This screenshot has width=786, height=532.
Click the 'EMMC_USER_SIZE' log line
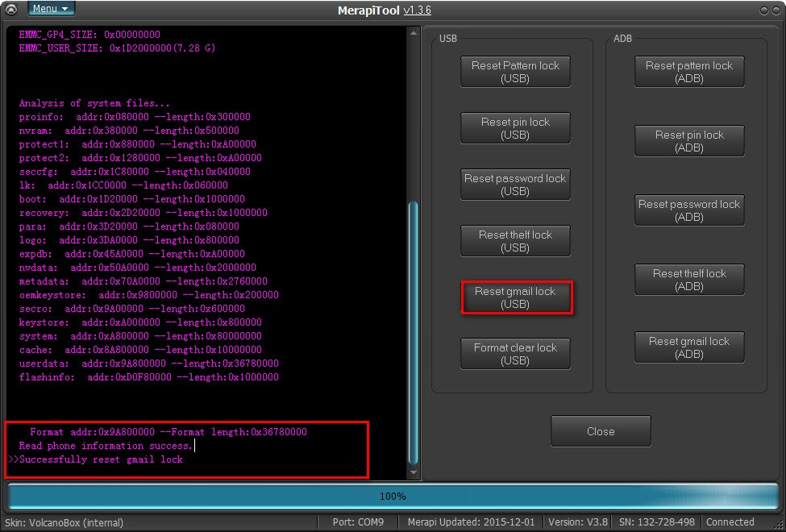(x=118, y=48)
